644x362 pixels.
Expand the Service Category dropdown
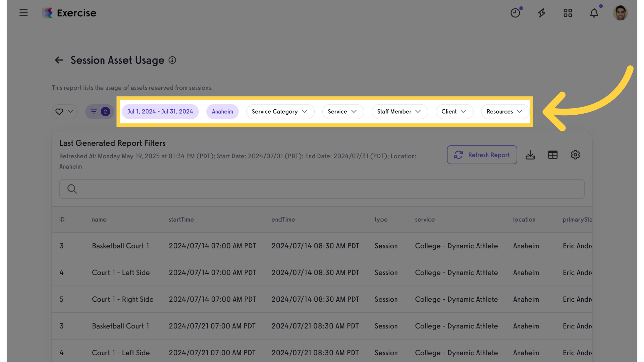pos(280,112)
